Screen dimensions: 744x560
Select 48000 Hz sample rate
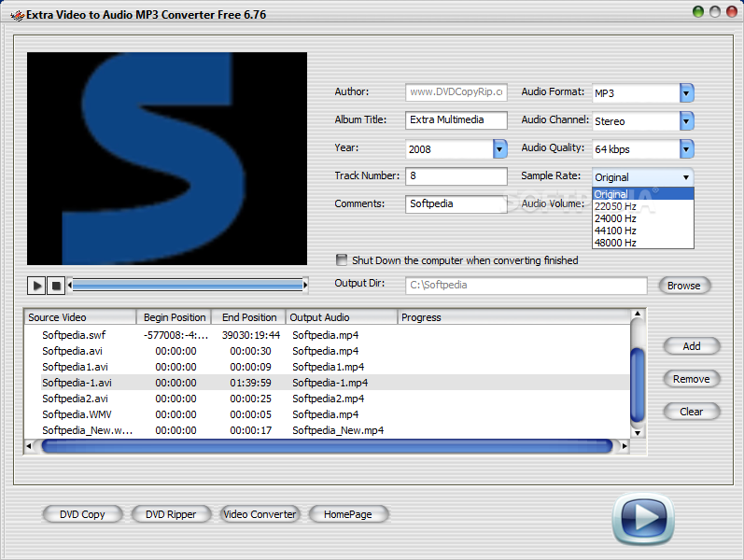click(643, 243)
